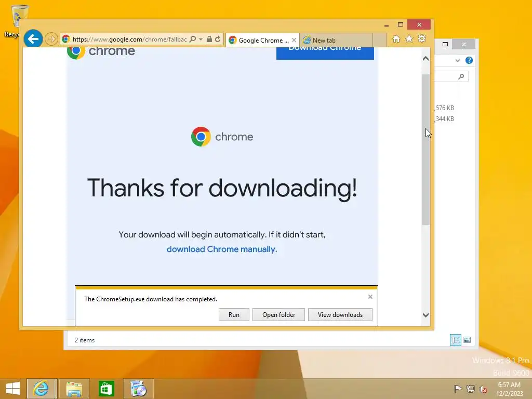The image size is (532, 399).
Task: Open File Explorer from the taskbar
Action: [74, 389]
